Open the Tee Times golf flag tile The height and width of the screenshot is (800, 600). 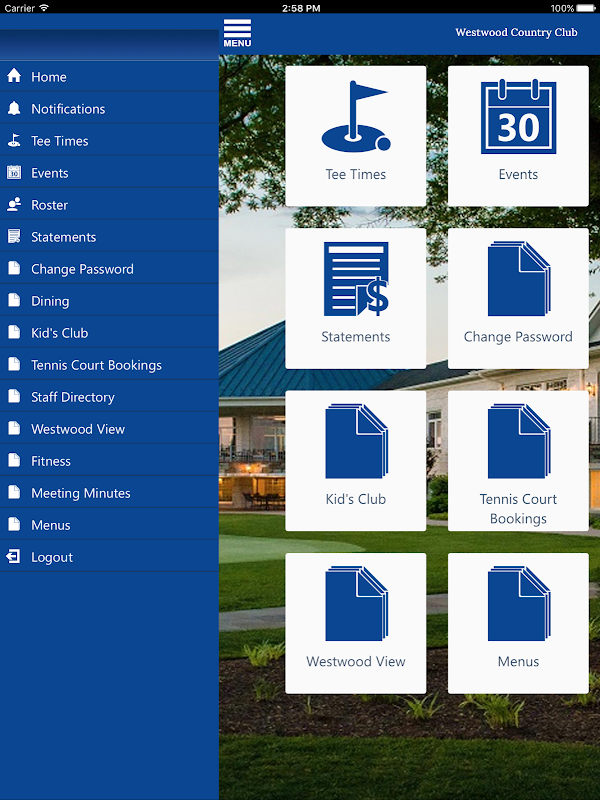(356, 136)
